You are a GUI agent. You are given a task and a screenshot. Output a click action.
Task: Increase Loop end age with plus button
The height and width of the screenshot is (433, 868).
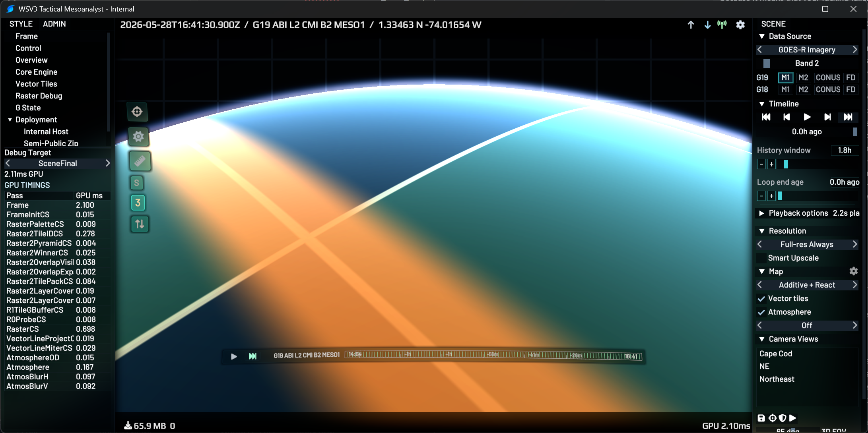point(771,196)
